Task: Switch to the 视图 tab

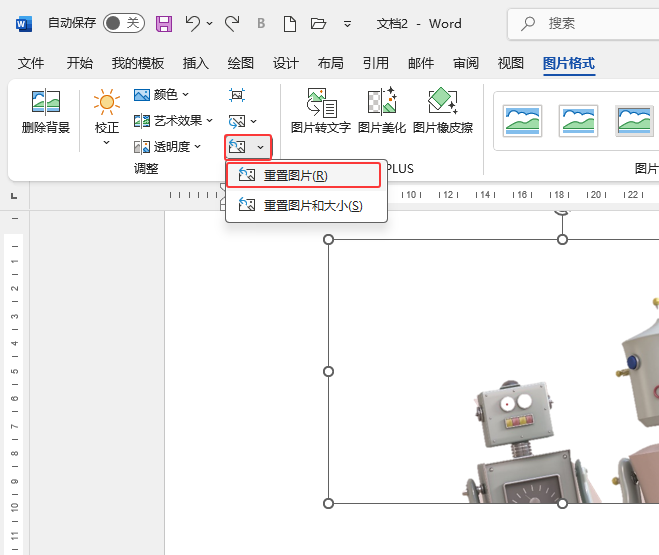Action: [511, 63]
